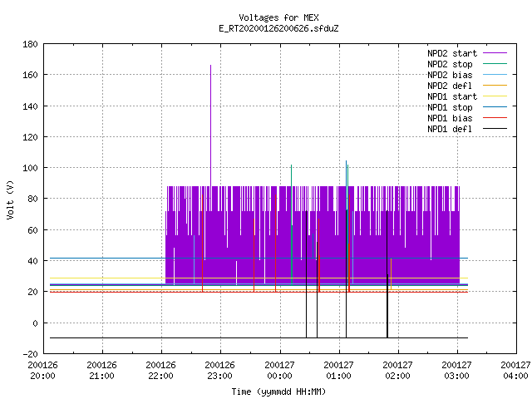Click the orange NPD2 defl legend line
The image size is (532, 399).
pos(495,85)
